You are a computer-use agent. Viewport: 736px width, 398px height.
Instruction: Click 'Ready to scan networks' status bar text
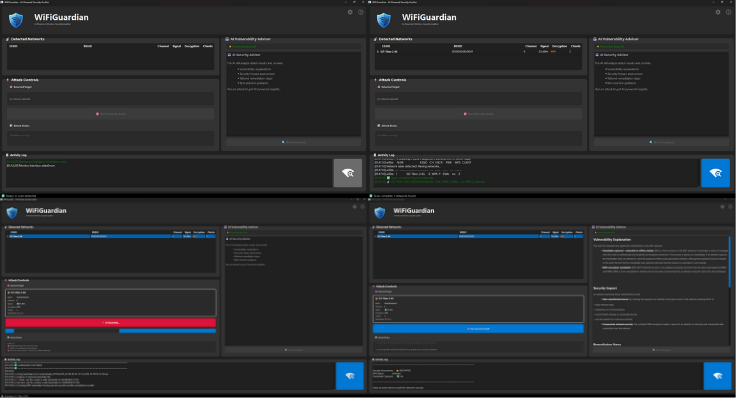(x=21, y=196)
